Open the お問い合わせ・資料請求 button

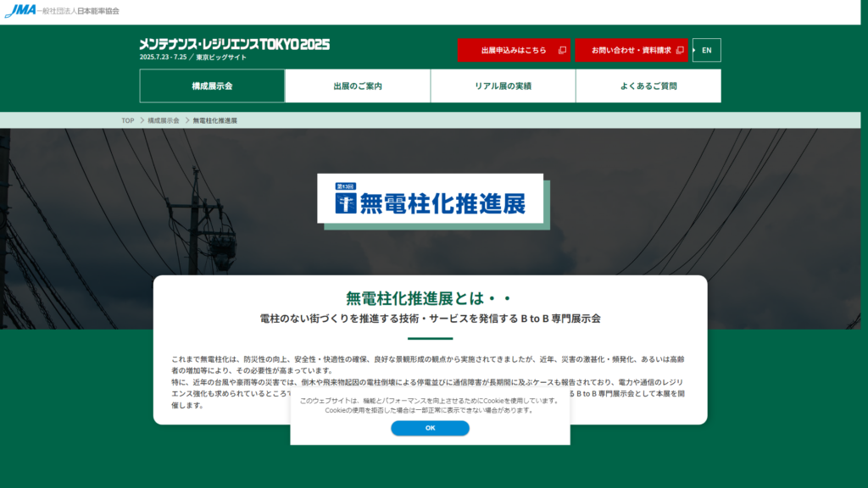[631, 50]
